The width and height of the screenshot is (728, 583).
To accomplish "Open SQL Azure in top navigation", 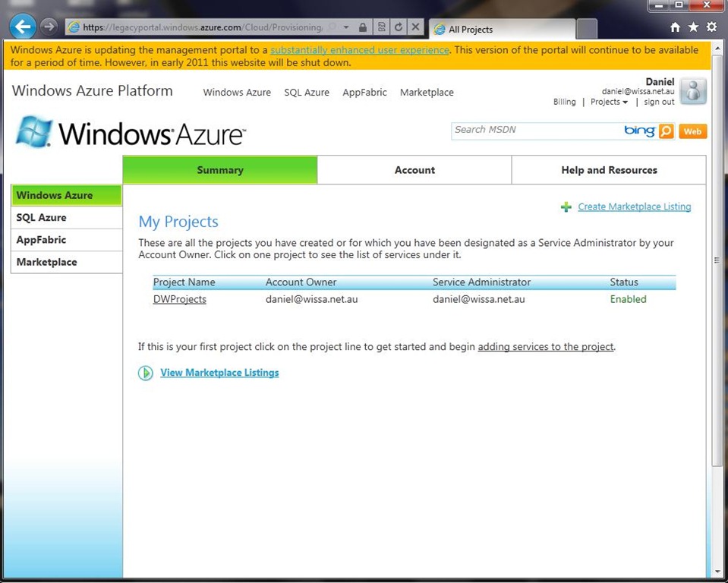I will coord(307,93).
